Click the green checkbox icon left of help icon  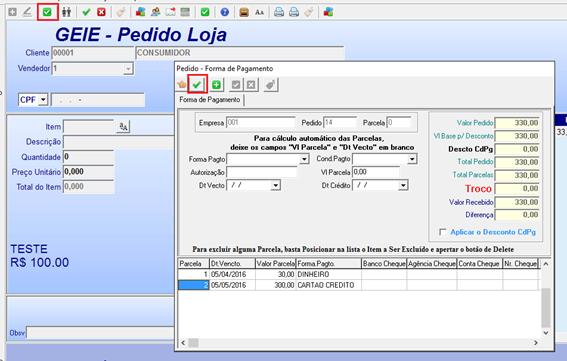pos(205,12)
